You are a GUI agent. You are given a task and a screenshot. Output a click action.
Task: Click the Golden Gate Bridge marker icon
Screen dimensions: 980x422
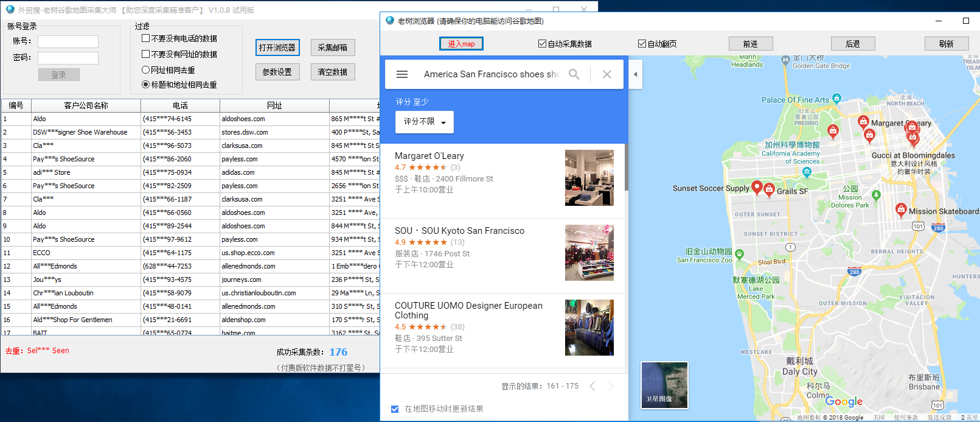[x=785, y=60]
